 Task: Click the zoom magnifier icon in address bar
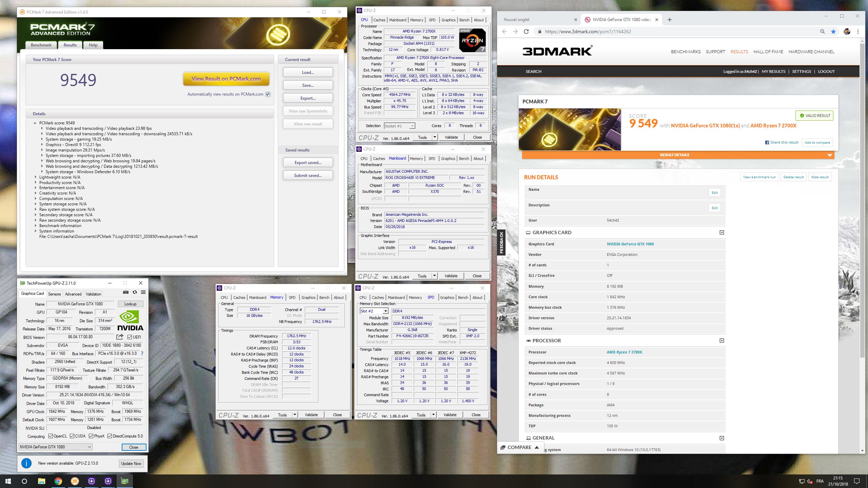822,32
